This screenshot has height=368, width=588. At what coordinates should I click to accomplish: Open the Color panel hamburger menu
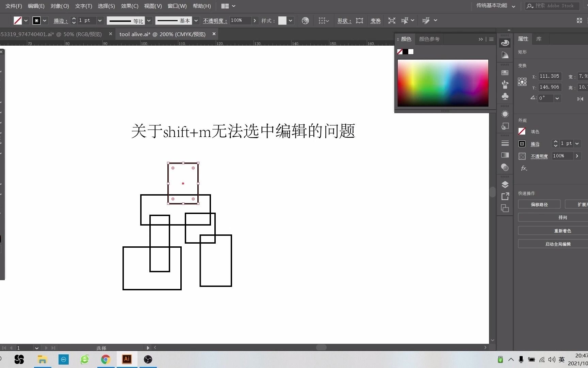point(491,39)
